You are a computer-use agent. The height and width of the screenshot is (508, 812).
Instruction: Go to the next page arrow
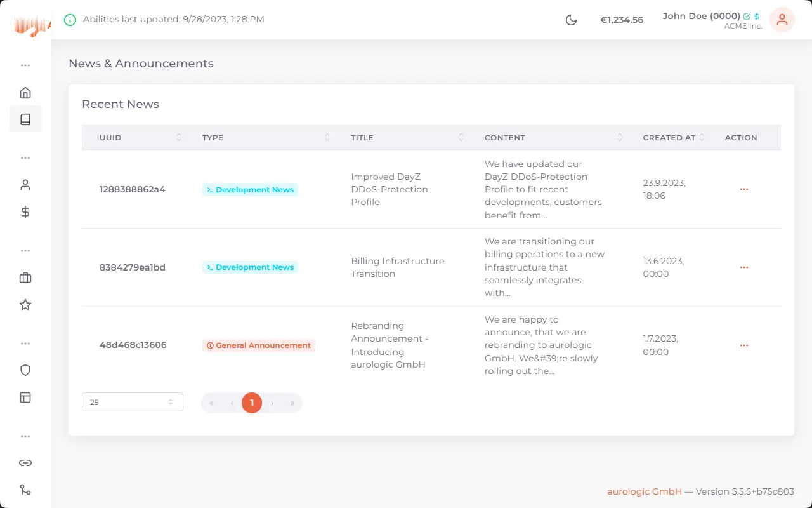[272, 403]
